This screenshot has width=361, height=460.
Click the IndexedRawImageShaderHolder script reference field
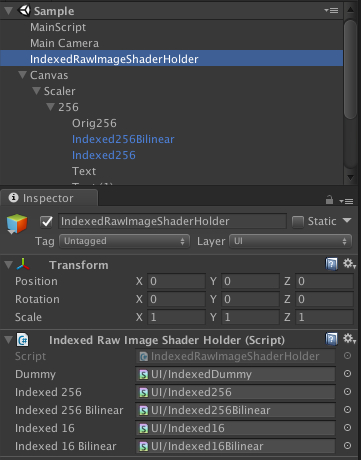(x=235, y=356)
